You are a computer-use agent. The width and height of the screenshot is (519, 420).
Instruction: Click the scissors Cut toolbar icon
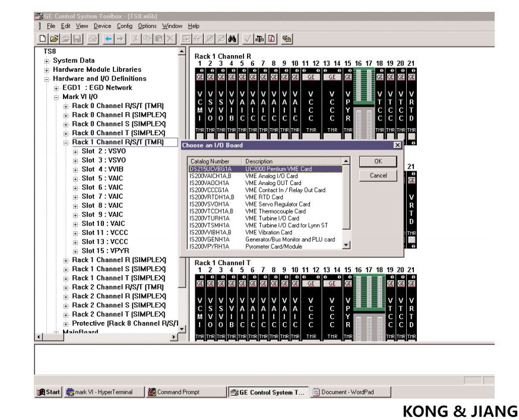tap(135, 39)
